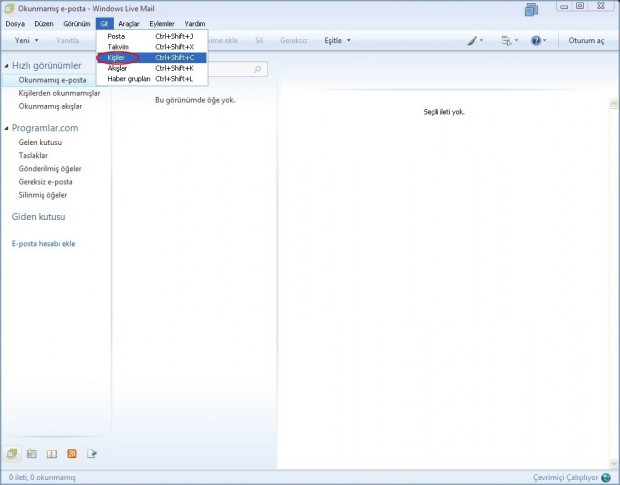
Task: Open the Newsgroups icon in bottom bar
Action: coord(92,453)
